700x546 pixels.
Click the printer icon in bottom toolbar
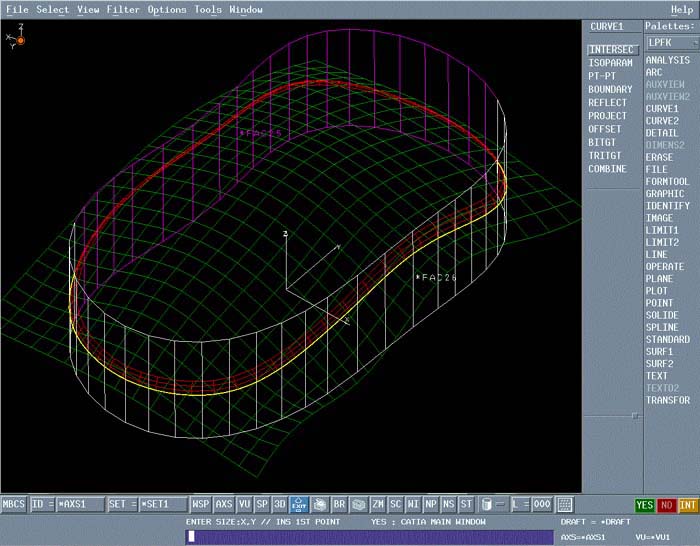[x=320, y=505]
